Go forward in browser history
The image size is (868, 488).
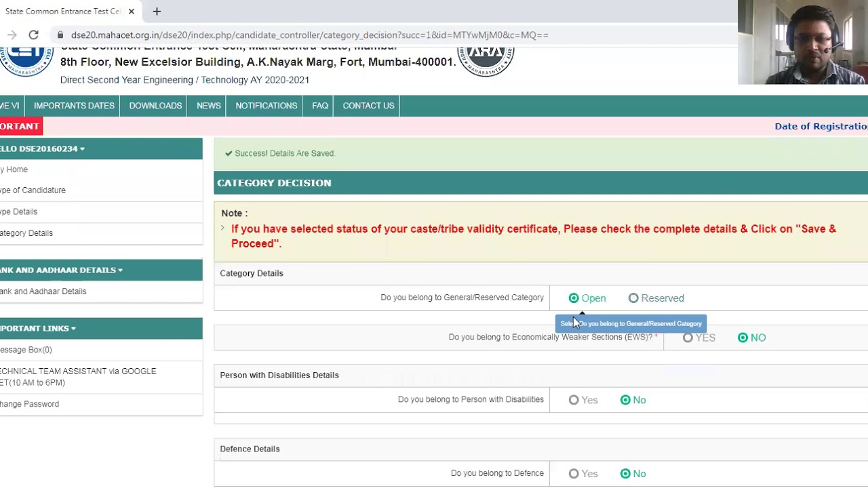(12, 35)
